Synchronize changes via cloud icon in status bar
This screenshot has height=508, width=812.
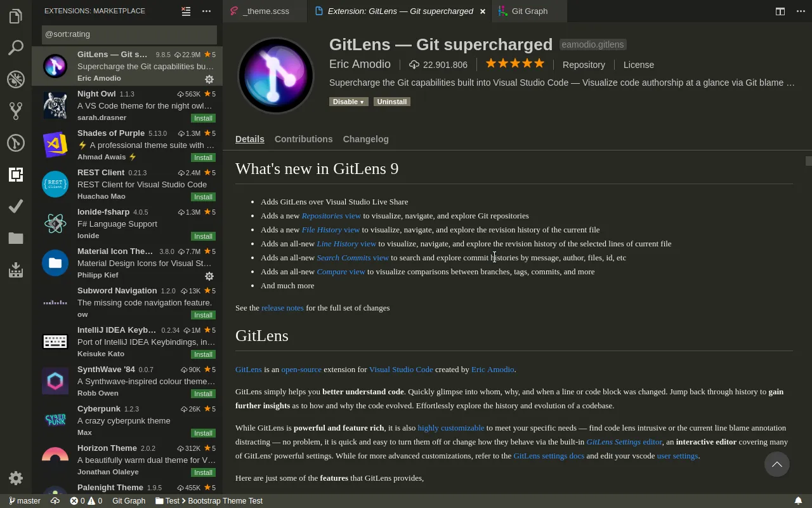point(55,501)
